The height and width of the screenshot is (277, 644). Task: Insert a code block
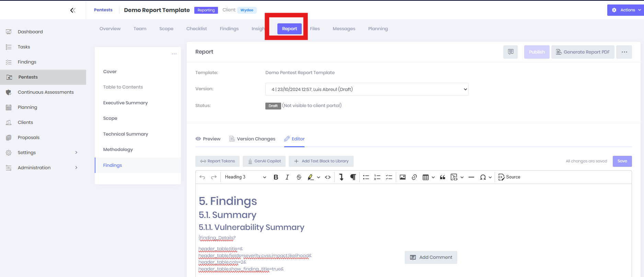point(454,177)
